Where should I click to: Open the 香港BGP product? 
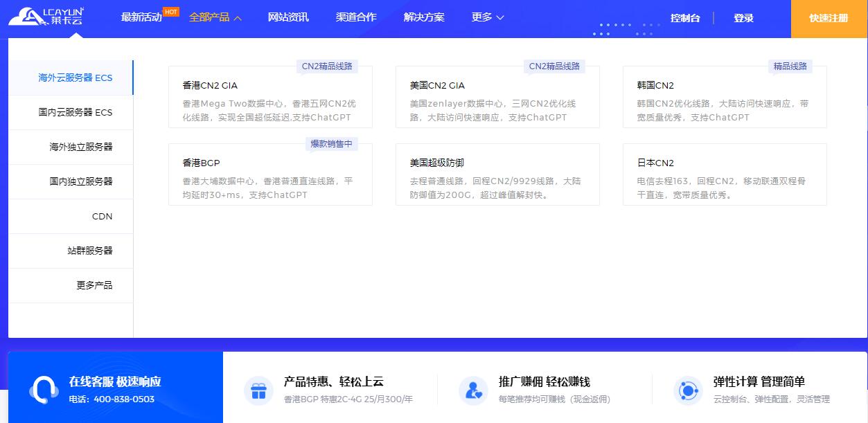270,174
